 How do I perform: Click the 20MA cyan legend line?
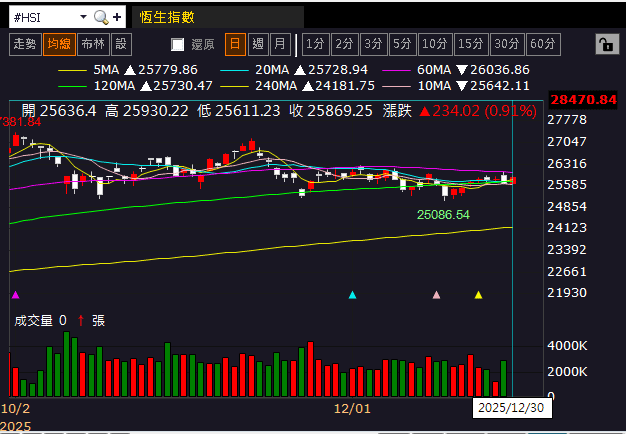pos(234,70)
